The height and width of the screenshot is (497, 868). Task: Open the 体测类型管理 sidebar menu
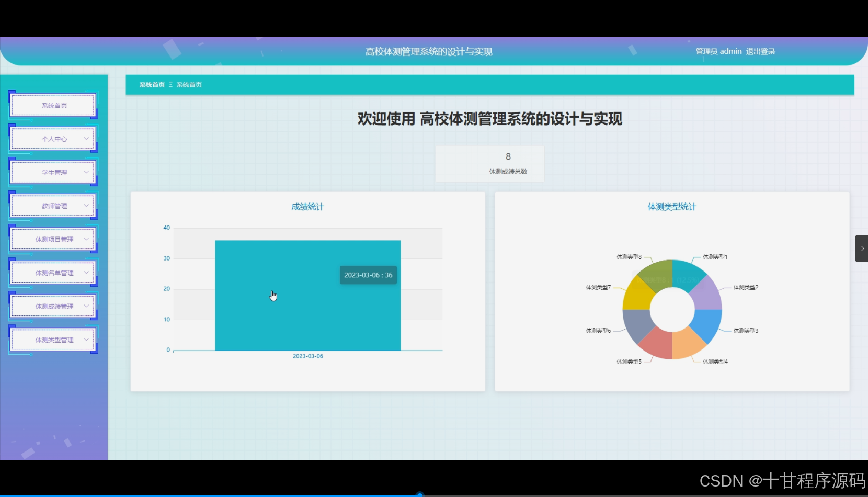click(x=53, y=340)
